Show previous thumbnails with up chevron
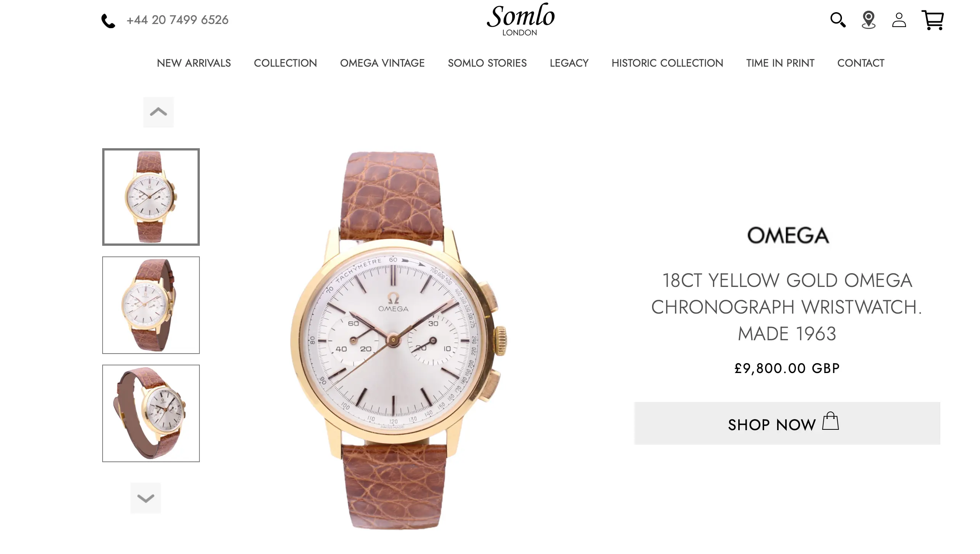The width and height of the screenshot is (980, 554). pyautogui.click(x=158, y=112)
